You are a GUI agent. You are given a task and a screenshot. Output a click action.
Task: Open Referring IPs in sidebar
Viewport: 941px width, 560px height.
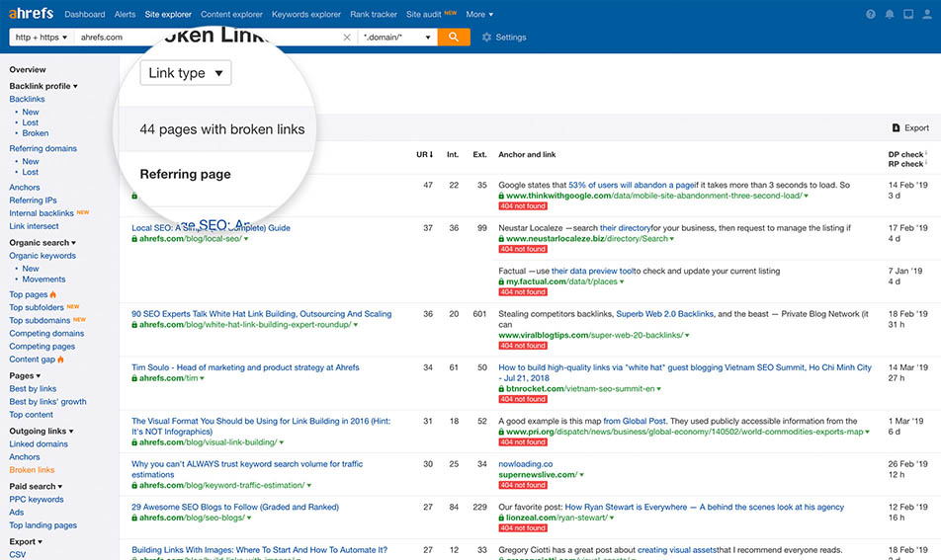pyautogui.click(x=33, y=200)
